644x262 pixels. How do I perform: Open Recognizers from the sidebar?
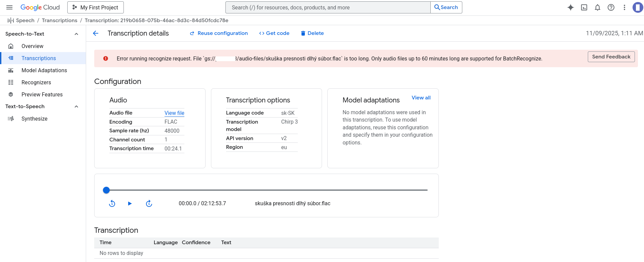click(36, 82)
